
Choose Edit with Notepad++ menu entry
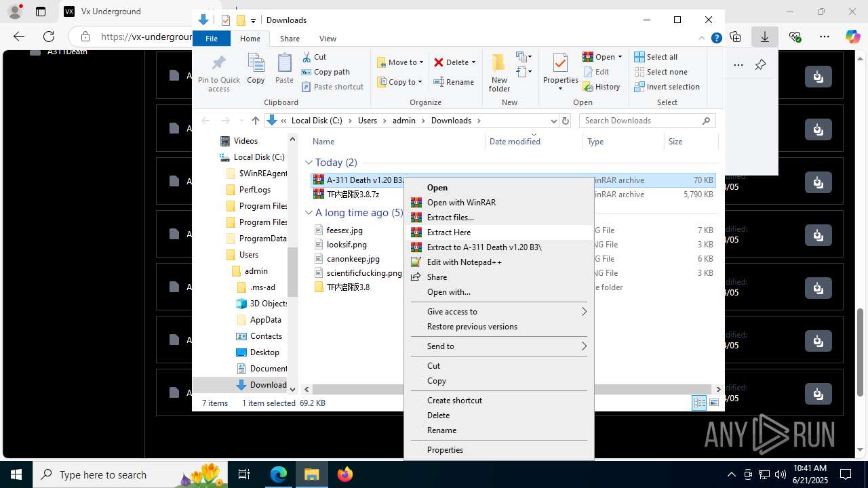coord(498,262)
